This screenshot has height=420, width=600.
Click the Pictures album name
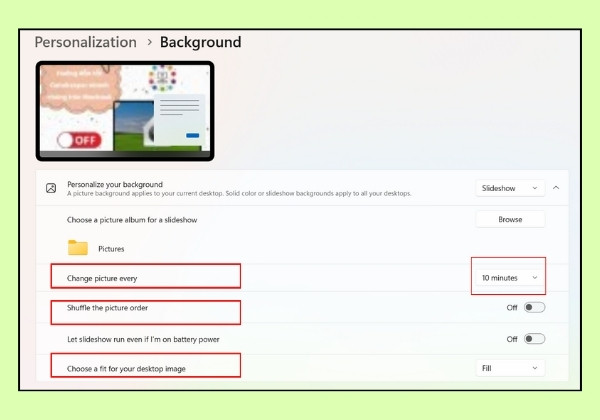111,249
